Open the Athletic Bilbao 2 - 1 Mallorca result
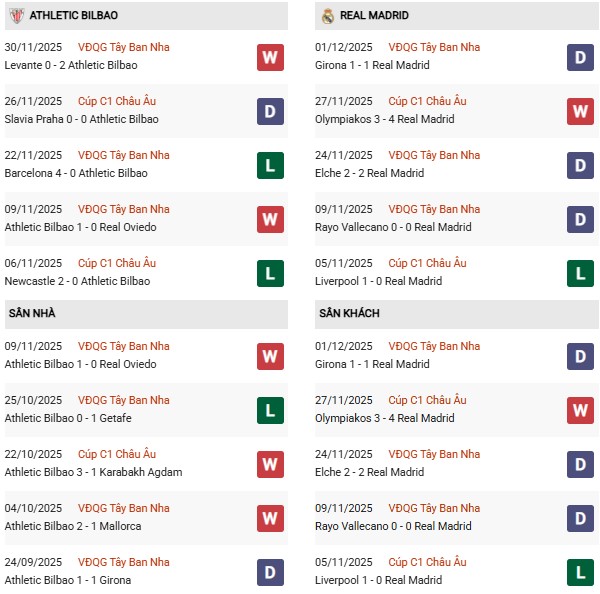 click(x=72, y=526)
